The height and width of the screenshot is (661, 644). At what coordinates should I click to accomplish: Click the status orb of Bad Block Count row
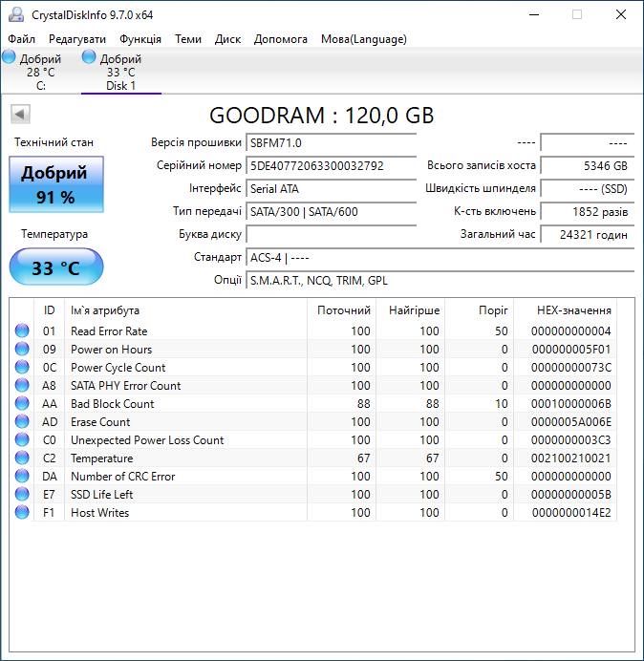(x=22, y=403)
